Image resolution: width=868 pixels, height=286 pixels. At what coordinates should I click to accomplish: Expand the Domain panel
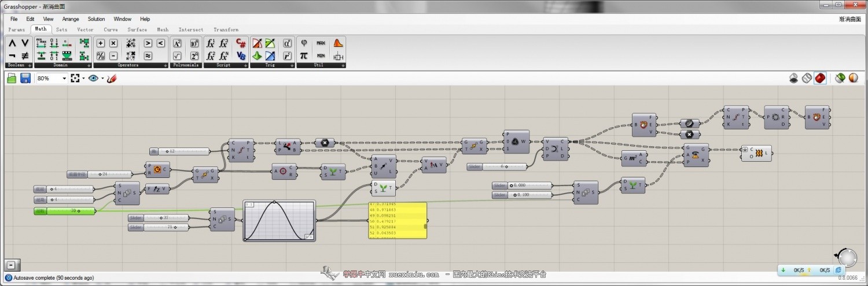[89, 65]
